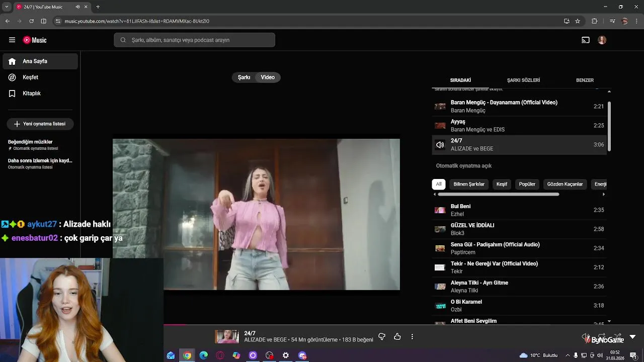Click the weather widget showing 10°C Bulutlu

coord(538,355)
